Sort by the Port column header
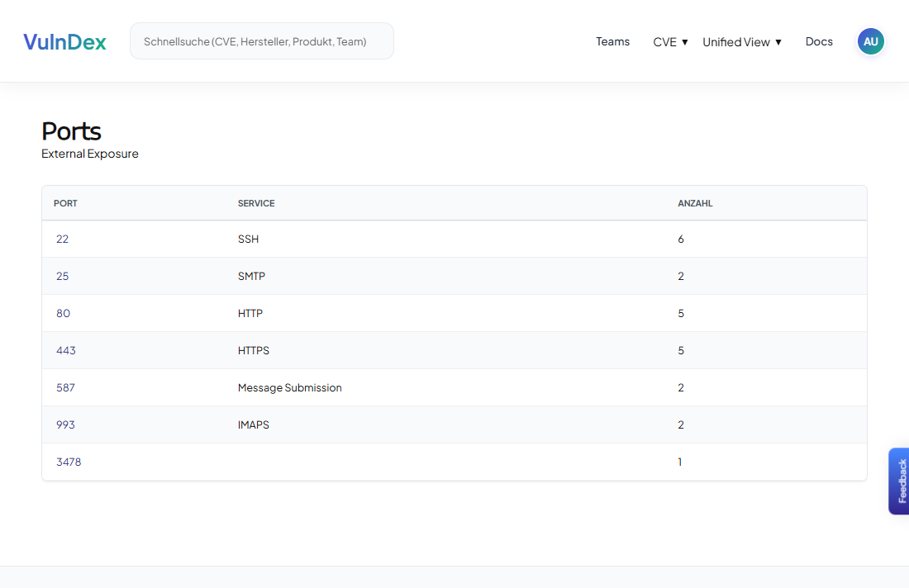909x588 pixels. point(65,203)
